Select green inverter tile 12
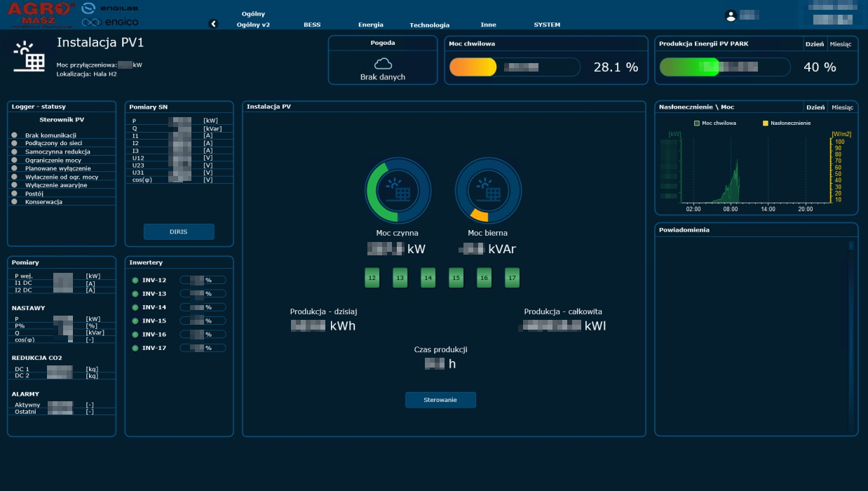This screenshot has height=491, width=868. click(372, 278)
